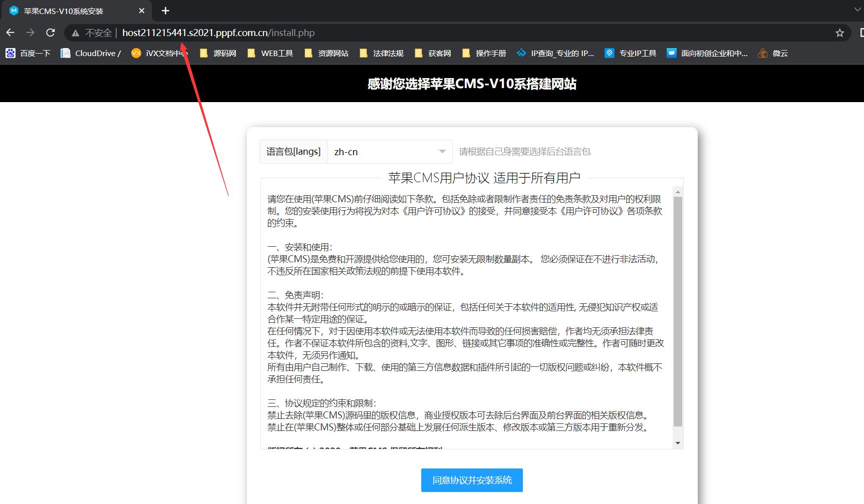Screen dimensions: 864x504
Task: Open the 获客网 bookmark
Action: 432,53
